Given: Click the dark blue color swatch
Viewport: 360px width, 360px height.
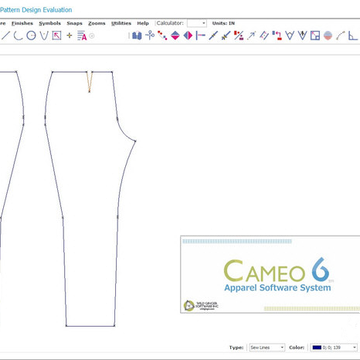Looking at the screenshot, I should pyautogui.click(x=317, y=348).
